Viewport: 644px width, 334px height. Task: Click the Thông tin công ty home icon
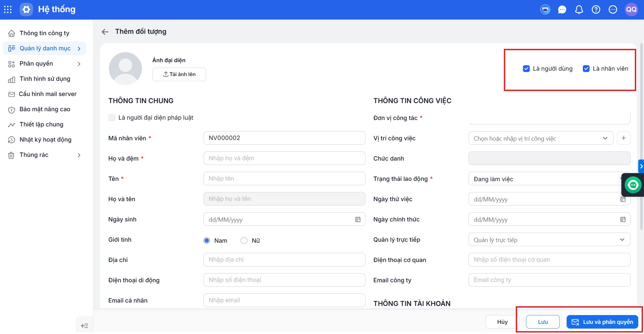[11, 33]
